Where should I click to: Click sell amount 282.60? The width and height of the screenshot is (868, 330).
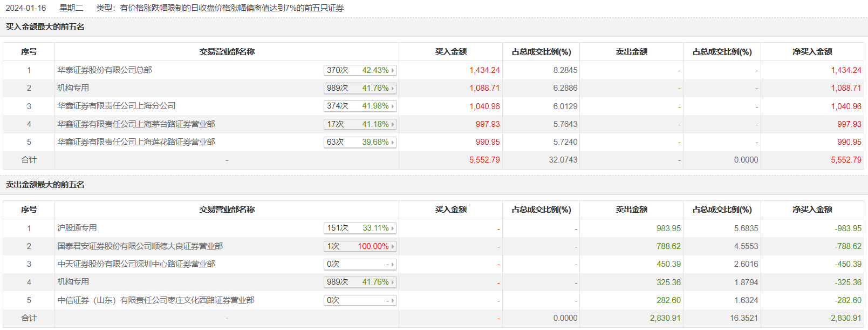pos(668,300)
